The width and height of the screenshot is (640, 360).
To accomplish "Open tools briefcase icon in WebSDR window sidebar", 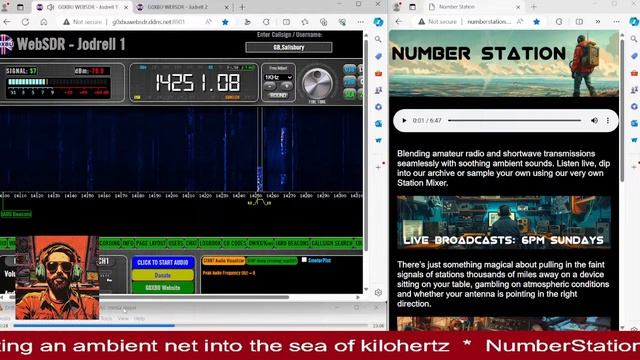I will click(378, 73).
